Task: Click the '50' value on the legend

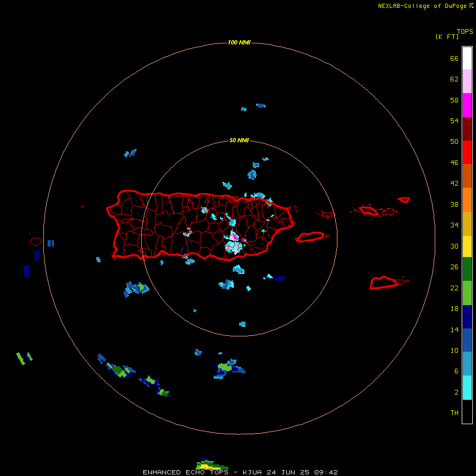Action: [x=454, y=142]
